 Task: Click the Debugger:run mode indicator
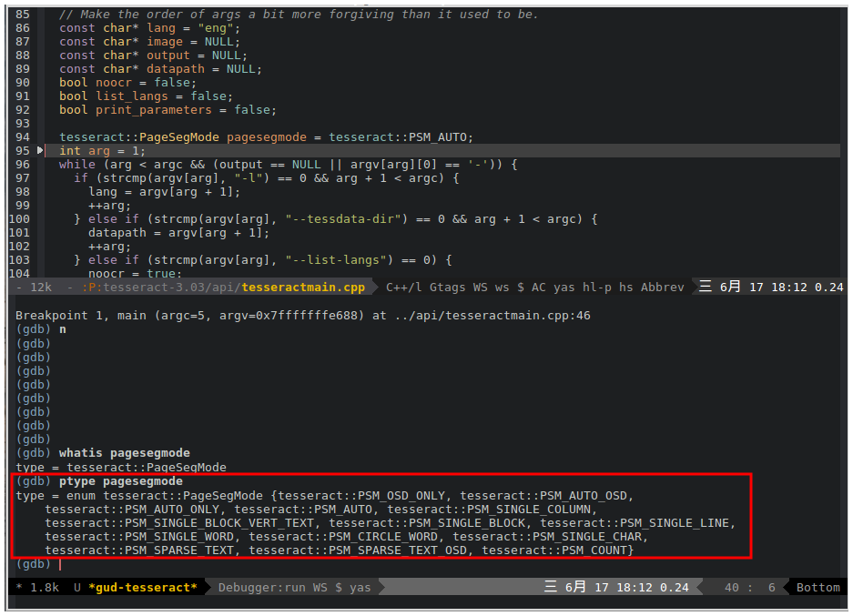point(261,587)
